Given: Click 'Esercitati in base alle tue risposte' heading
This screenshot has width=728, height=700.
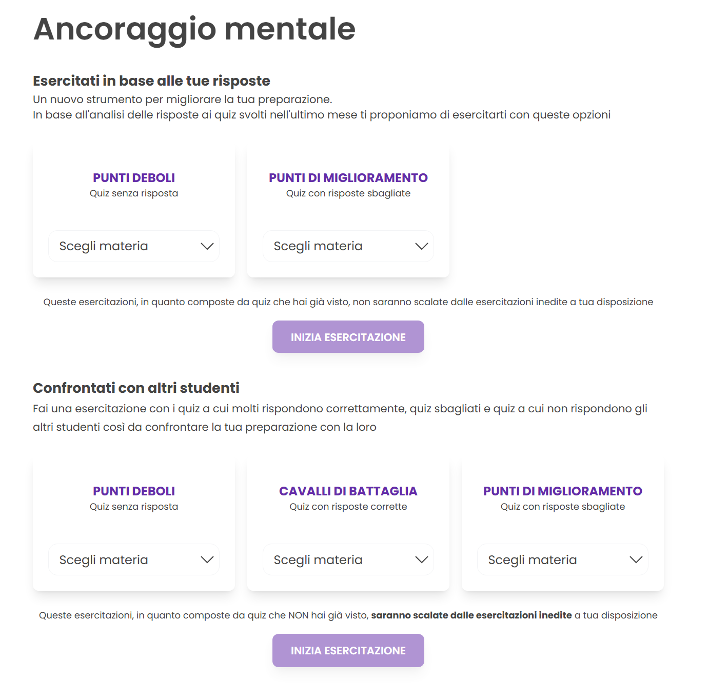Looking at the screenshot, I should (151, 81).
